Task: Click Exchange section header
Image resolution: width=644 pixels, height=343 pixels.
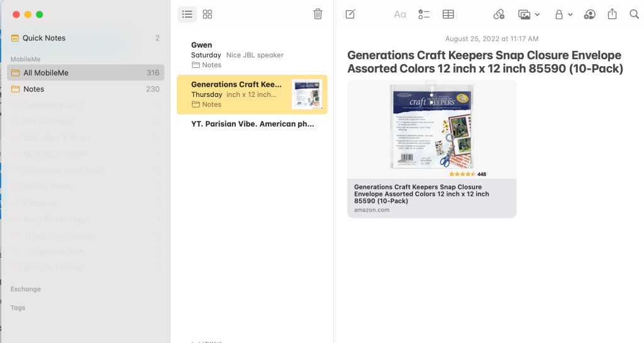Action: pyautogui.click(x=25, y=289)
